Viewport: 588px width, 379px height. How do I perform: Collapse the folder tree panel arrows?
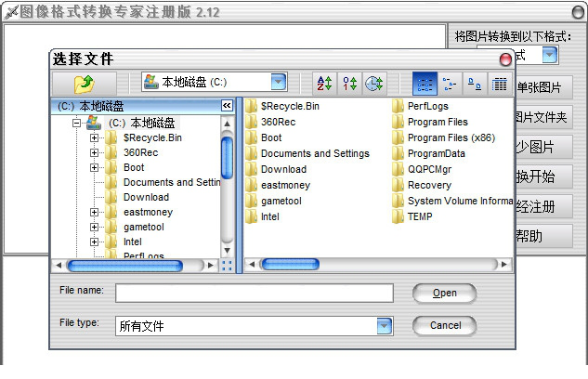(227, 106)
